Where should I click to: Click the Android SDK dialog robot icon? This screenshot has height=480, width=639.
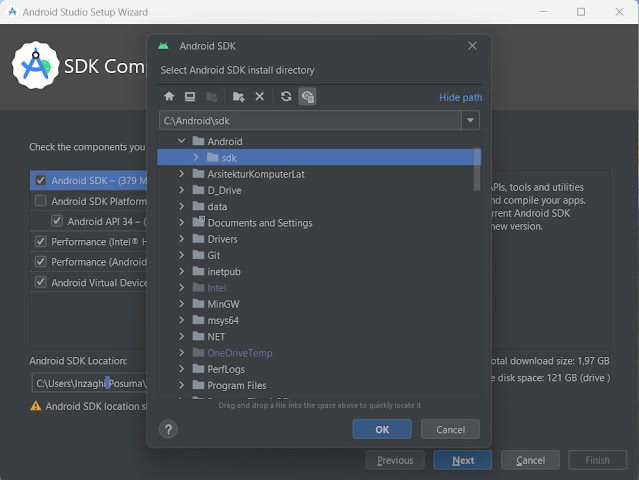pyautogui.click(x=163, y=46)
